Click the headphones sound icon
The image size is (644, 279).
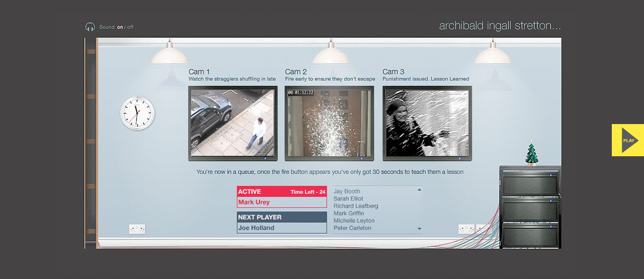(90, 27)
